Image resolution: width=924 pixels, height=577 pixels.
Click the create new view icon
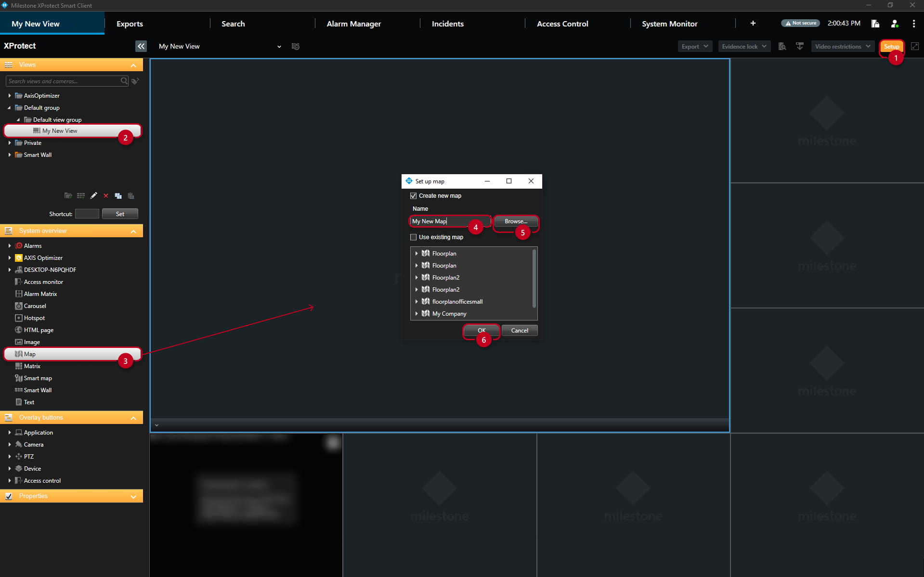(81, 196)
